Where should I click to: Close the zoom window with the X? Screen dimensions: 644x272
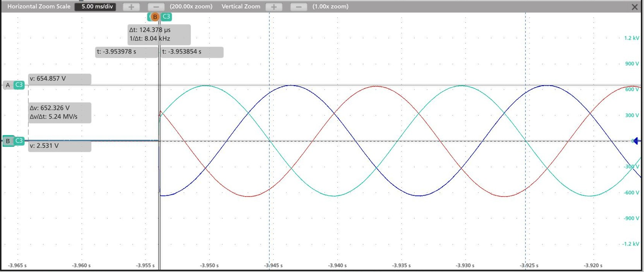point(635,7)
